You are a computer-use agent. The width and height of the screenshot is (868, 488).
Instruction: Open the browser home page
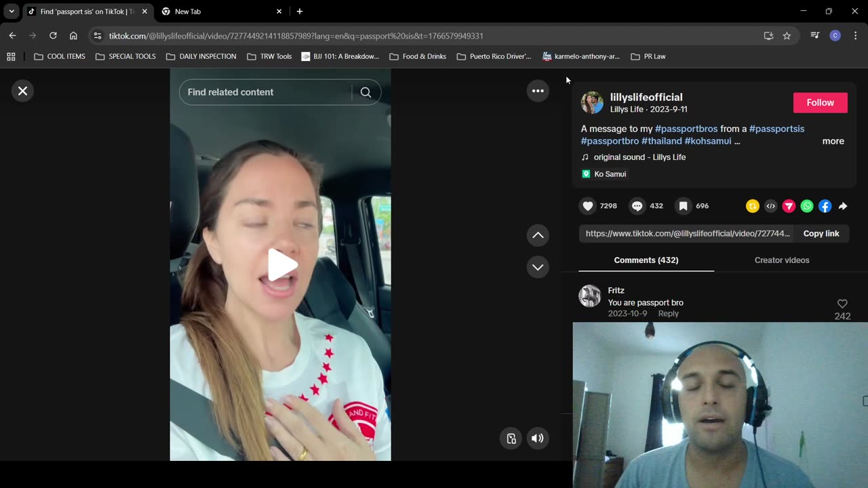[73, 35]
